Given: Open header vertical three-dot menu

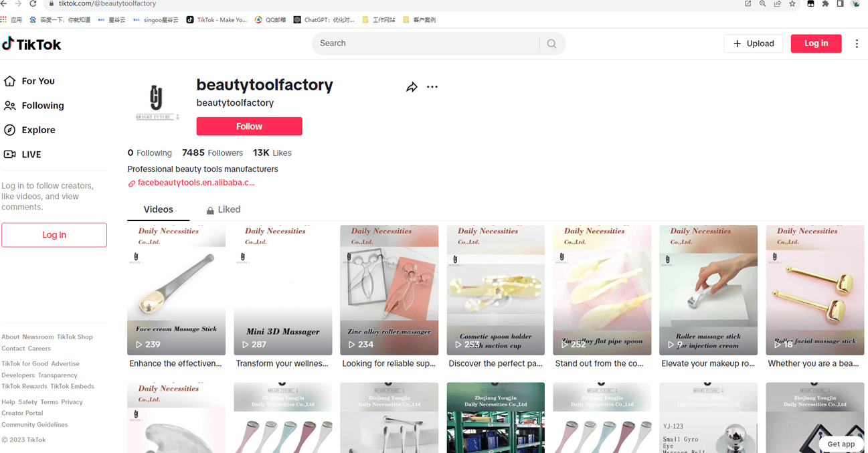Looking at the screenshot, I should 857,43.
